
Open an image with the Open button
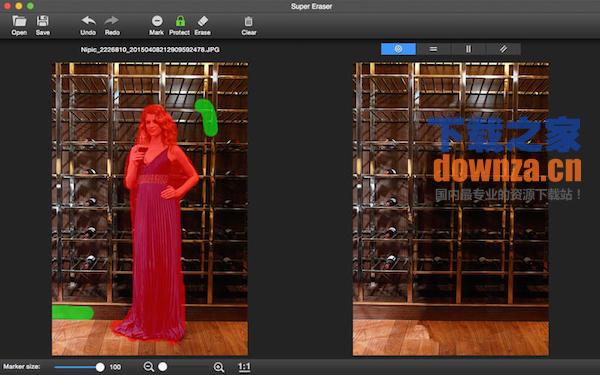[19, 26]
